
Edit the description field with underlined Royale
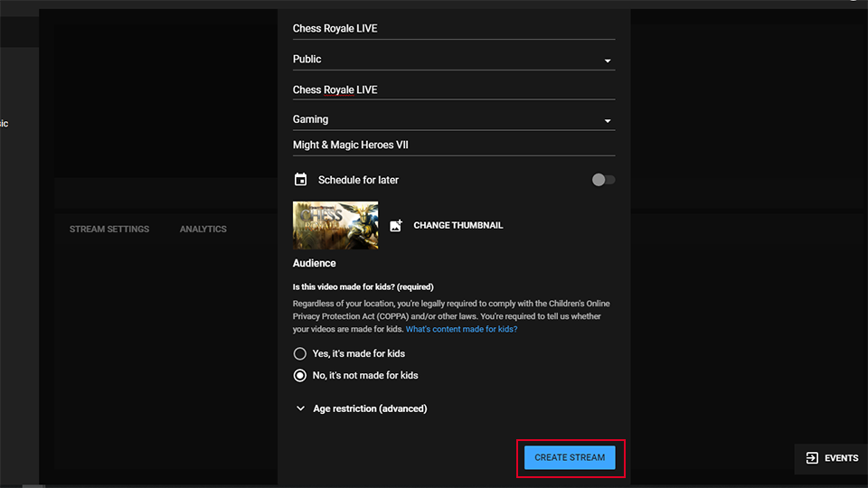(x=454, y=89)
